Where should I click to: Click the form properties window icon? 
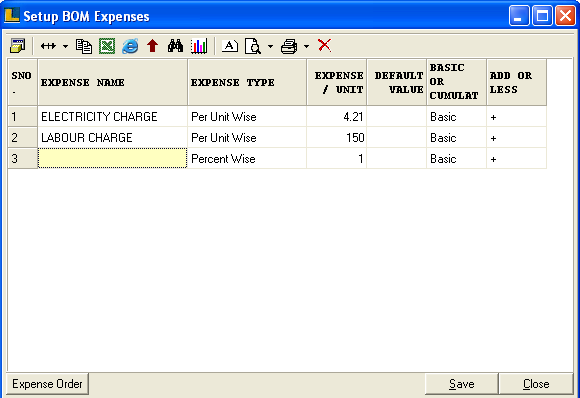point(17,46)
